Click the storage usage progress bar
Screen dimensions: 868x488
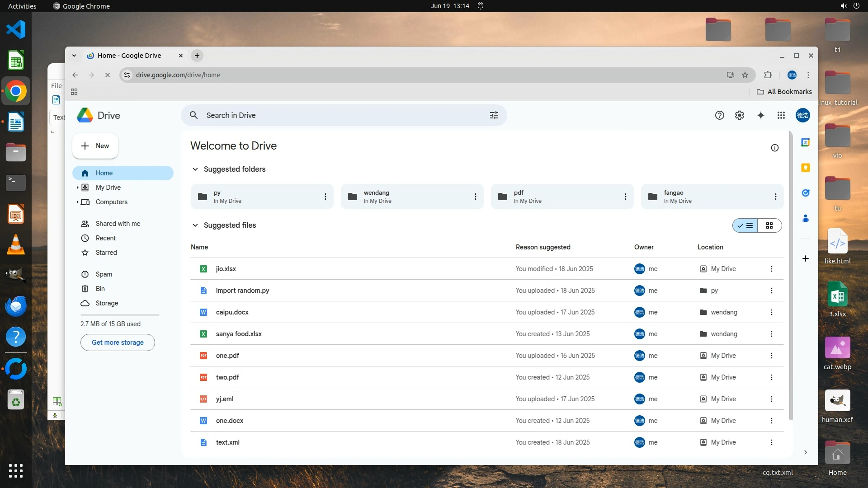click(120, 314)
